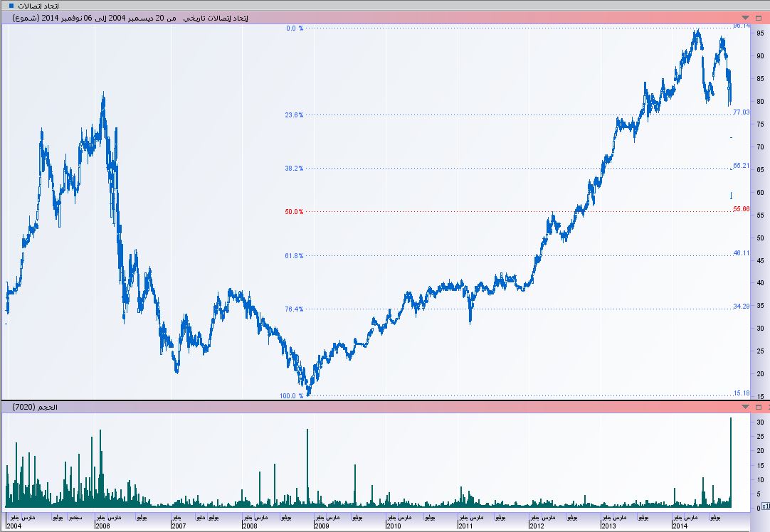Maximize the price chart panel
This screenshot has width=770, height=532.
click(x=759, y=17)
